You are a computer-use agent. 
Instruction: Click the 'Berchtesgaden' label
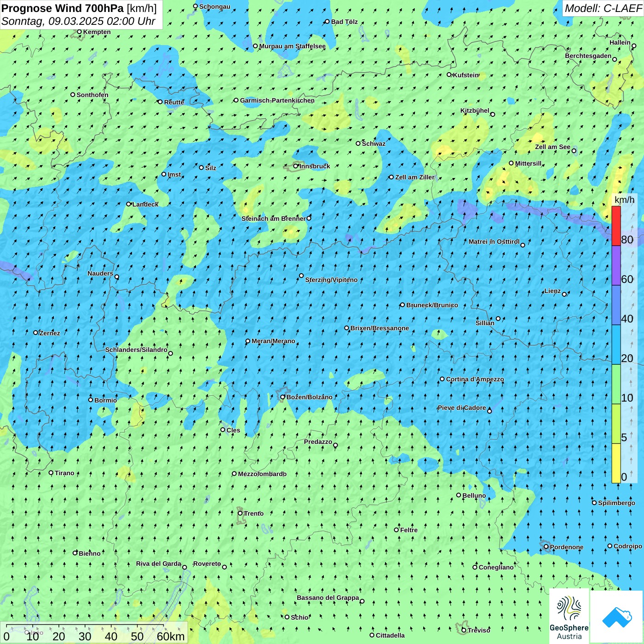[x=588, y=56]
